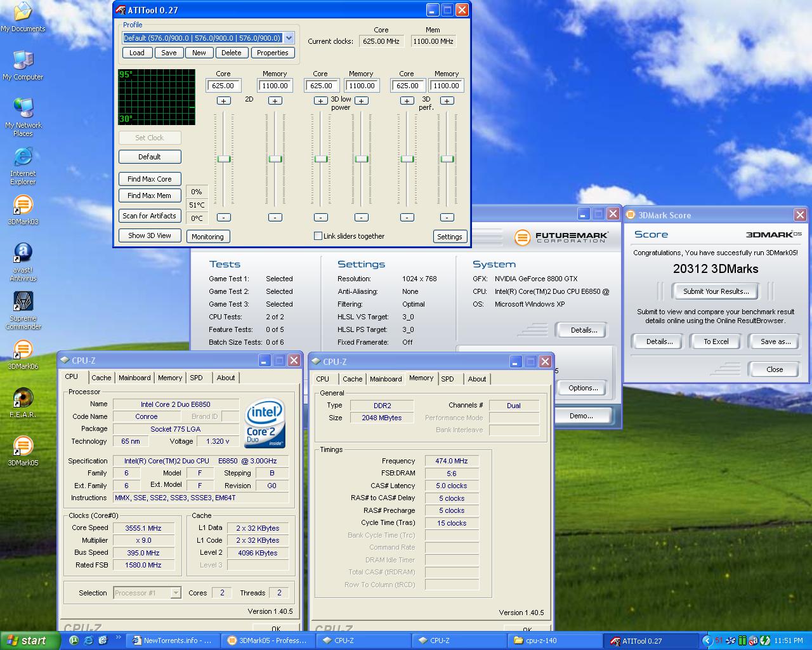Switch to Cache tab in left CPU-Z
The height and width of the screenshot is (650, 812).
(x=101, y=378)
